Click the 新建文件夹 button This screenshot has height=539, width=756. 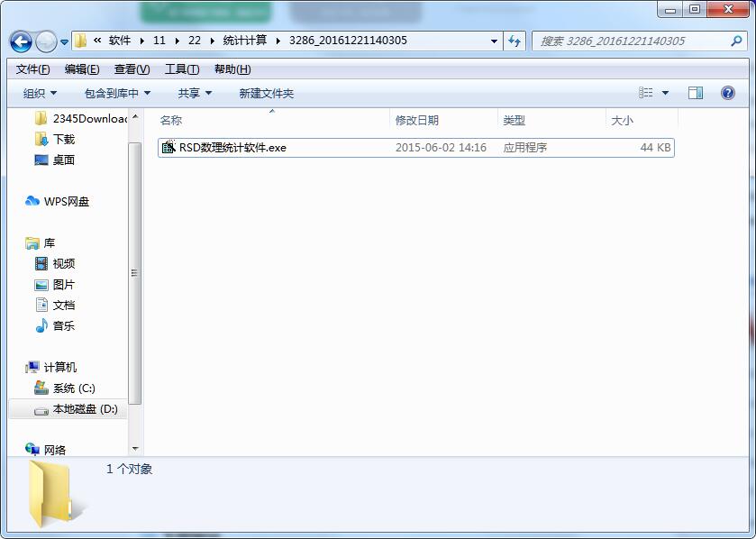[x=266, y=93]
